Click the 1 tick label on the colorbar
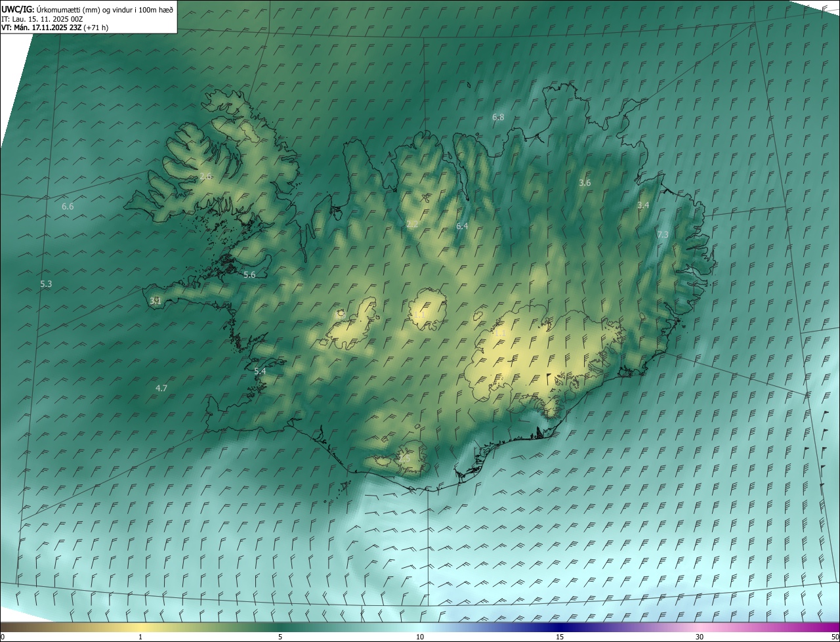The image size is (840, 642). tap(140, 637)
